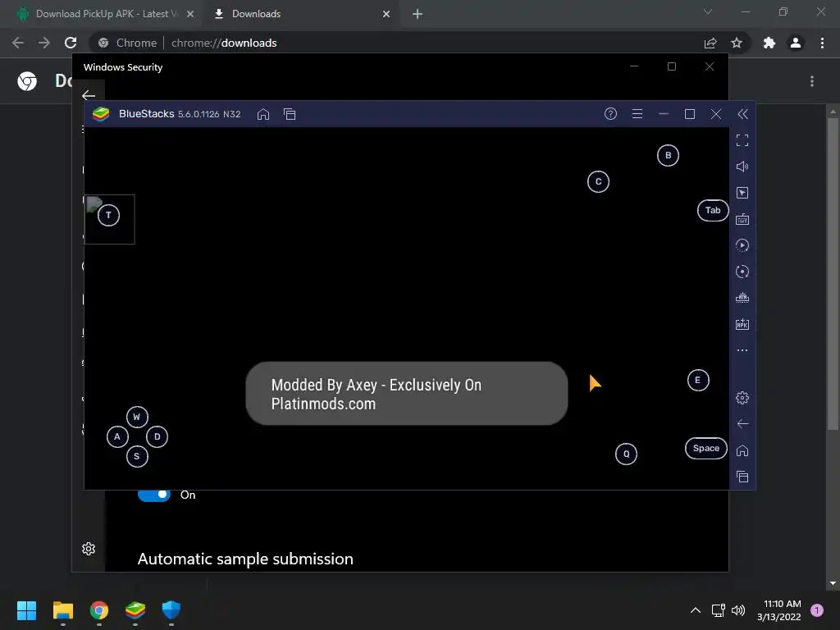Viewport: 840px width, 630px height.
Task: Open BlueStacks from the taskbar
Action: (135, 610)
